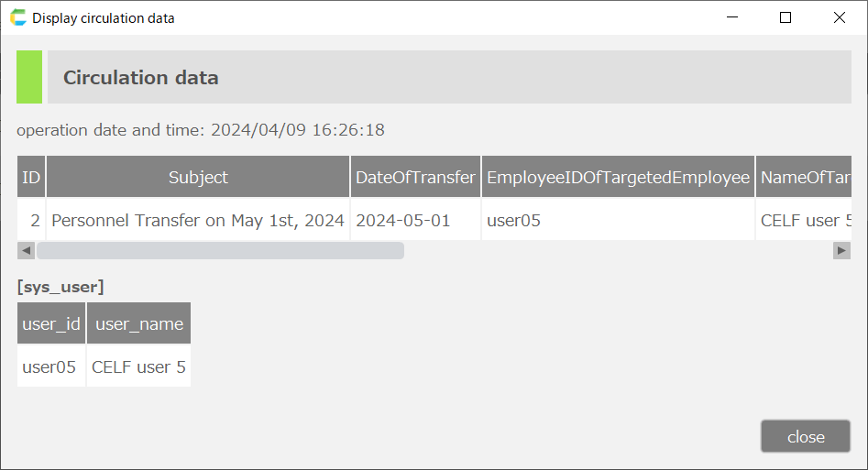Select CELF user 5 under user_name
Screen dimensions: 868x470
pyautogui.click(x=139, y=366)
